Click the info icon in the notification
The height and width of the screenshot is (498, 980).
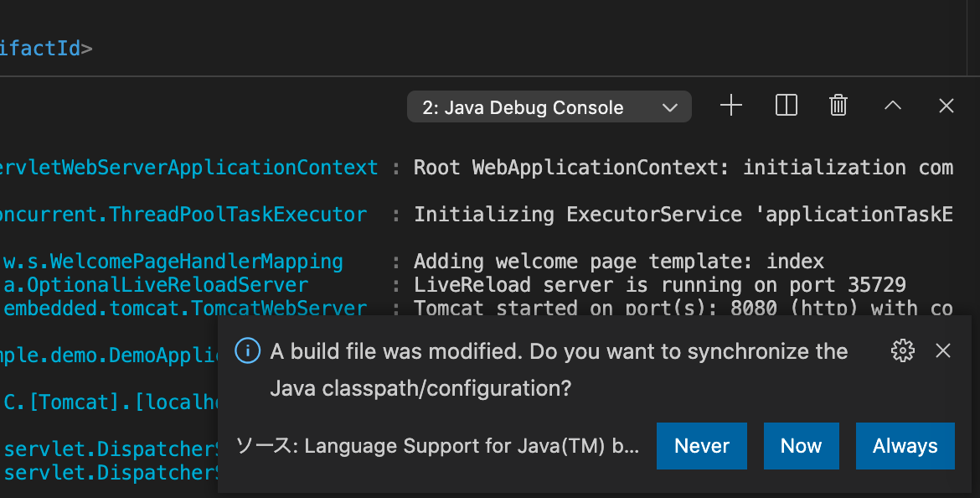pos(248,350)
